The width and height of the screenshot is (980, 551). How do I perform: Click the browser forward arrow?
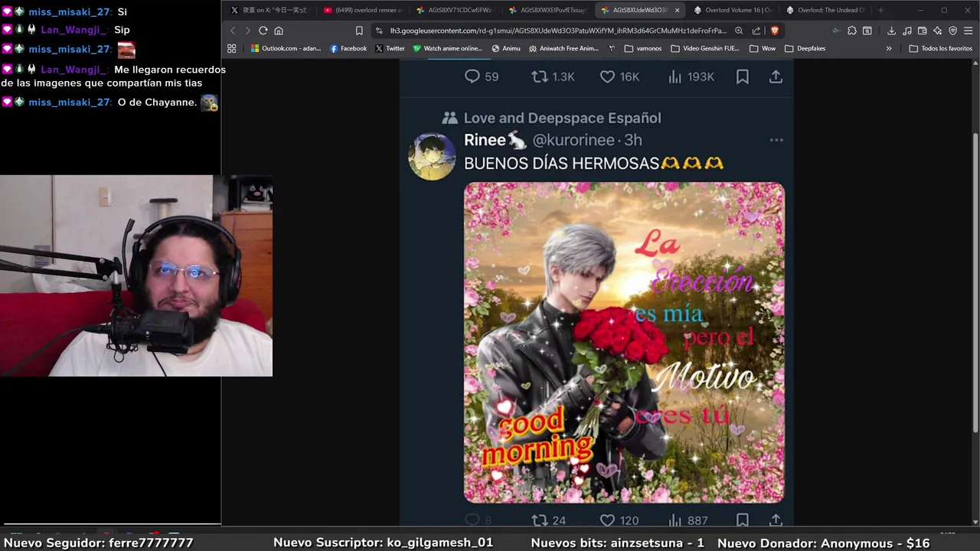[247, 31]
